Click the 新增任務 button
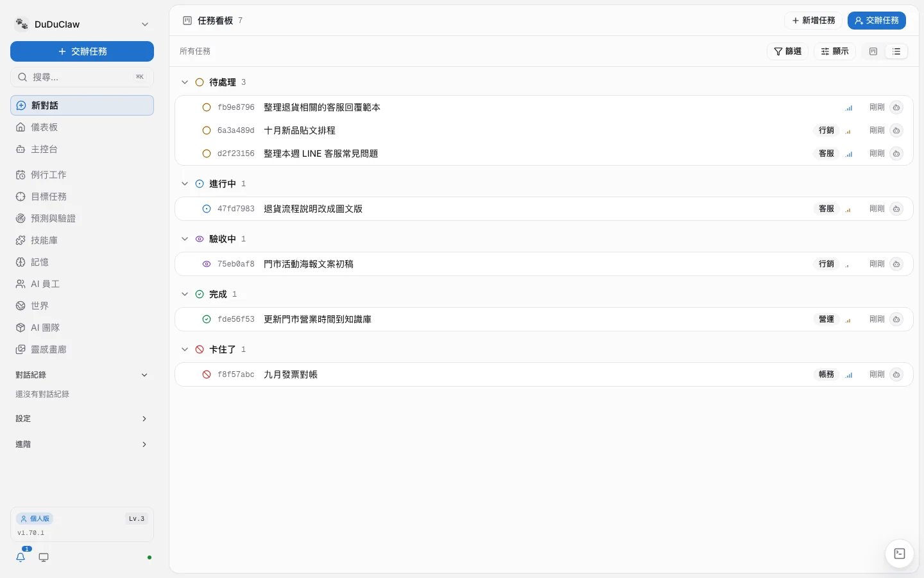Image resolution: width=924 pixels, height=578 pixels. pos(813,21)
